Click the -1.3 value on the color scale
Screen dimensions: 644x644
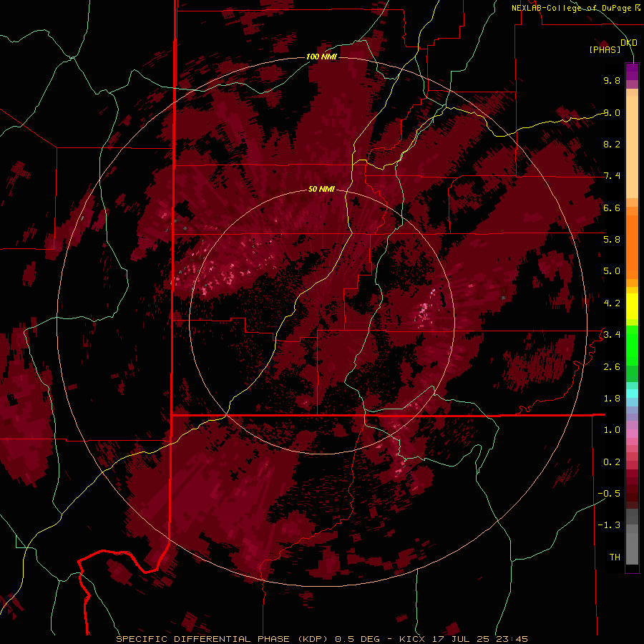pos(609,525)
